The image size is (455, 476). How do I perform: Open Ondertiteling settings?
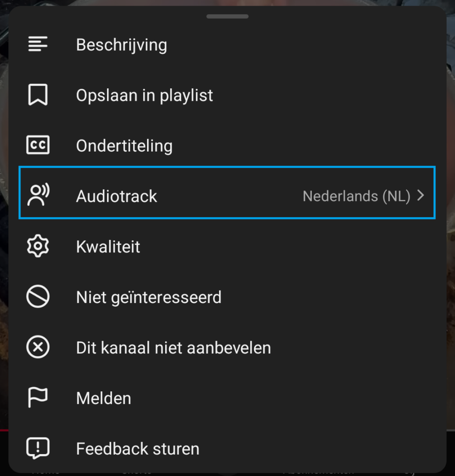124,146
